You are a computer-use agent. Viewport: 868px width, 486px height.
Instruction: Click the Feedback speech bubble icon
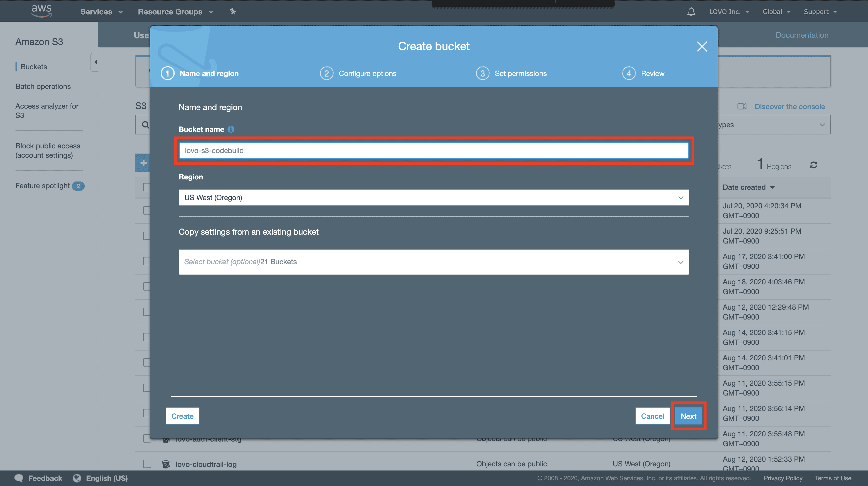19,478
